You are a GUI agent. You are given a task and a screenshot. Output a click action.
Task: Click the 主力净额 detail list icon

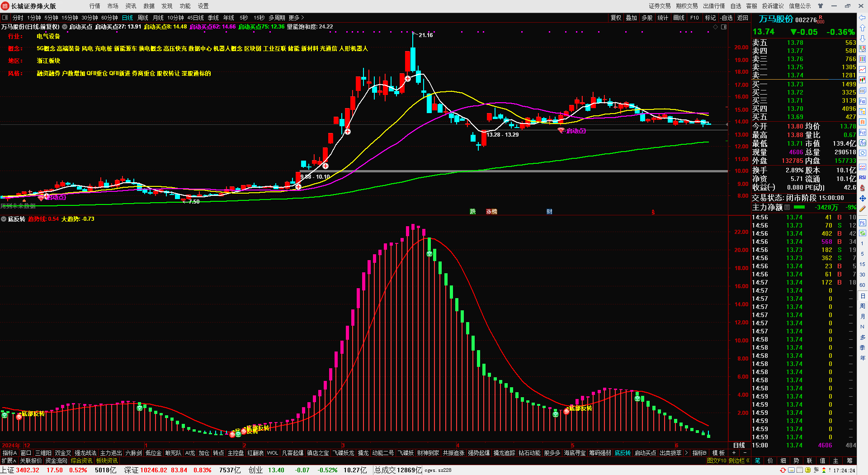(x=787, y=207)
